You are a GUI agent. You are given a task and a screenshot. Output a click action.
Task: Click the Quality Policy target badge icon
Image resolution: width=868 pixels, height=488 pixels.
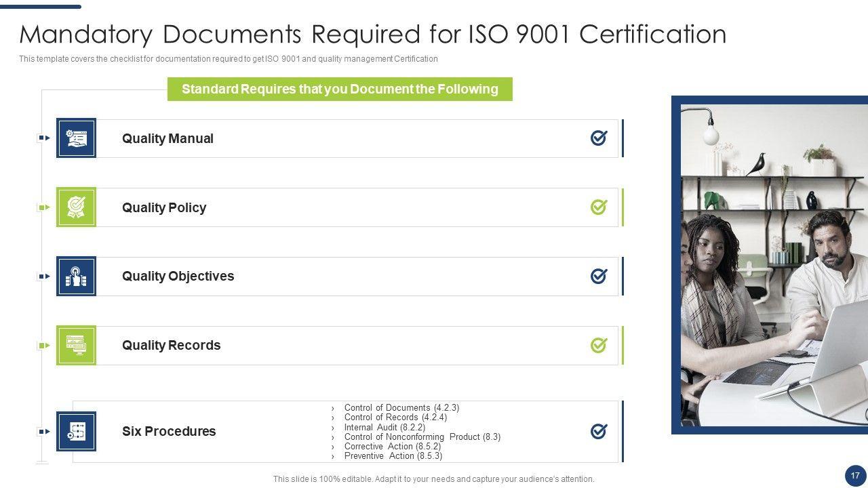pos(76,207)
